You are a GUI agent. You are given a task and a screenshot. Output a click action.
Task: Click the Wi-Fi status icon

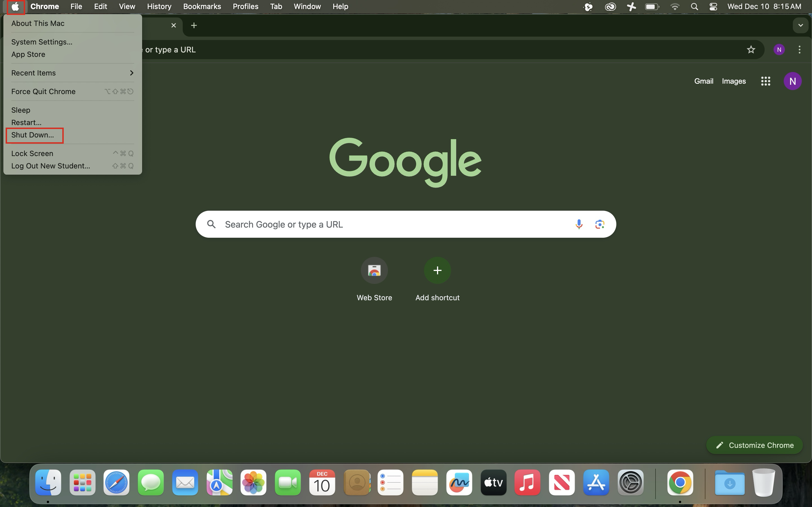pyautogui.click(x=674, y=7)
